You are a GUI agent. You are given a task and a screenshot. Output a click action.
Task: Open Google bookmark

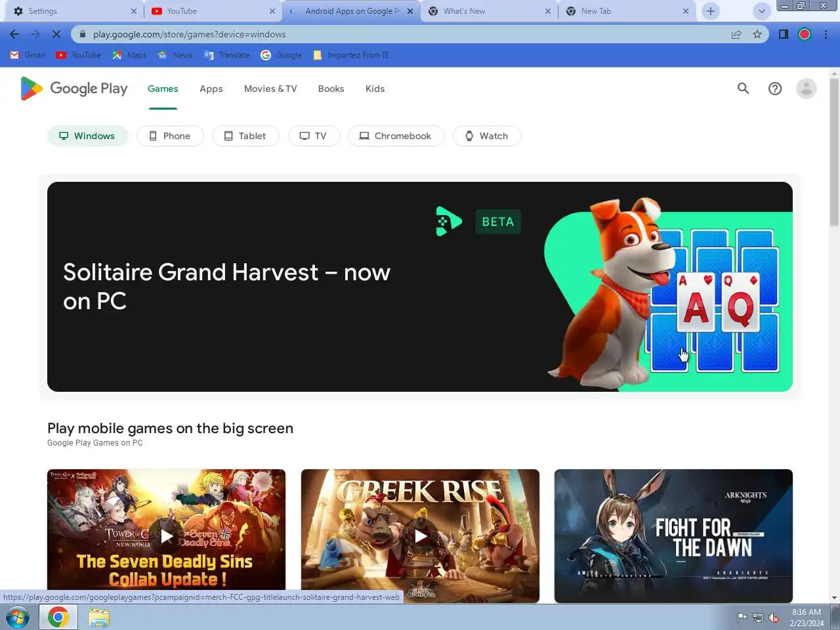pos(282,55)
